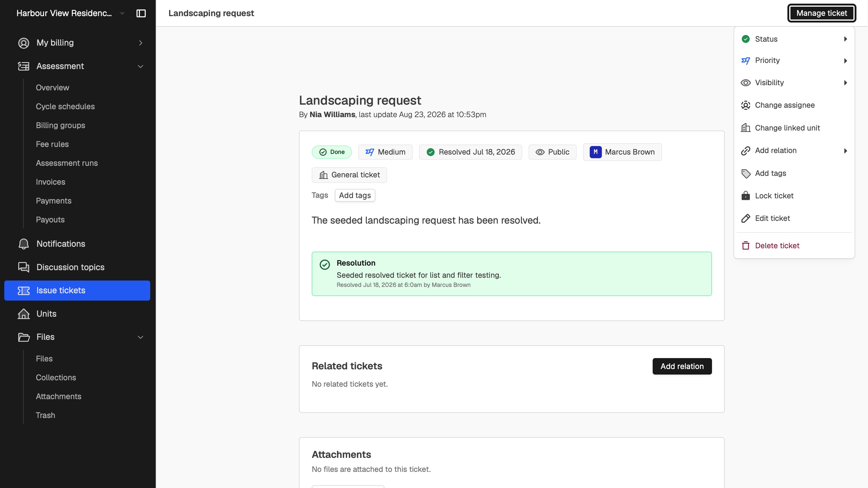The image size is (868, 488).
Task: Collapse the Files section chevron
Action: [x=141, y=337]
